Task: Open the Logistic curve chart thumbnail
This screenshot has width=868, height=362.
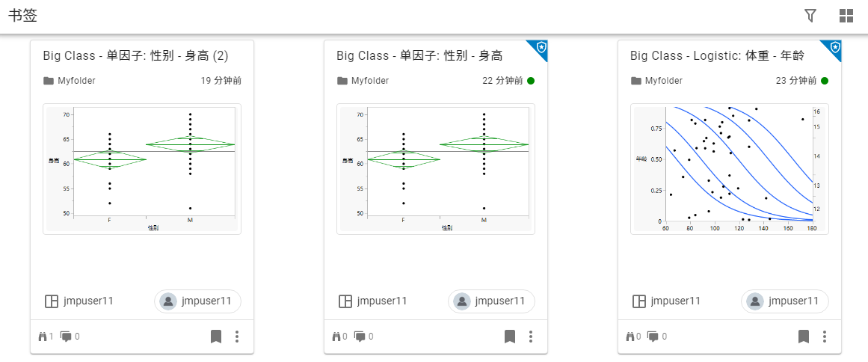Action: [x=730, y=169]
